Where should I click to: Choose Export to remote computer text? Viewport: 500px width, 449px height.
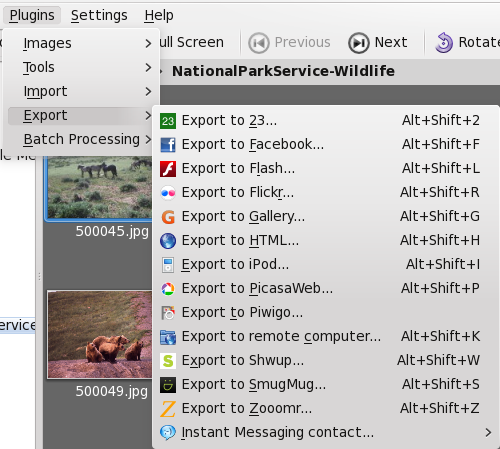pyautogui.click(x=281, y=337)
